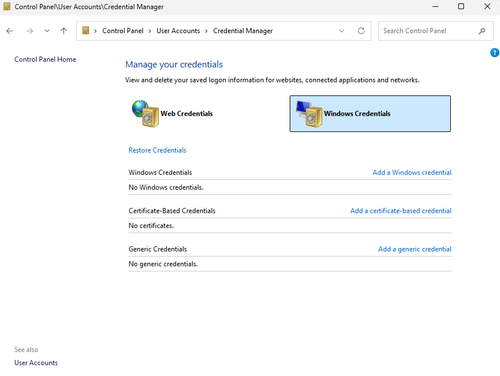Click the title bar Credential Manager icon
The width and height of the screenshot is (500, 376).
(7, 6)
